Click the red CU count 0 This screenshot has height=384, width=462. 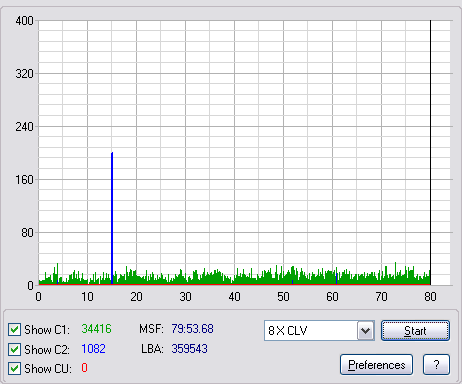tap(84, 368)
